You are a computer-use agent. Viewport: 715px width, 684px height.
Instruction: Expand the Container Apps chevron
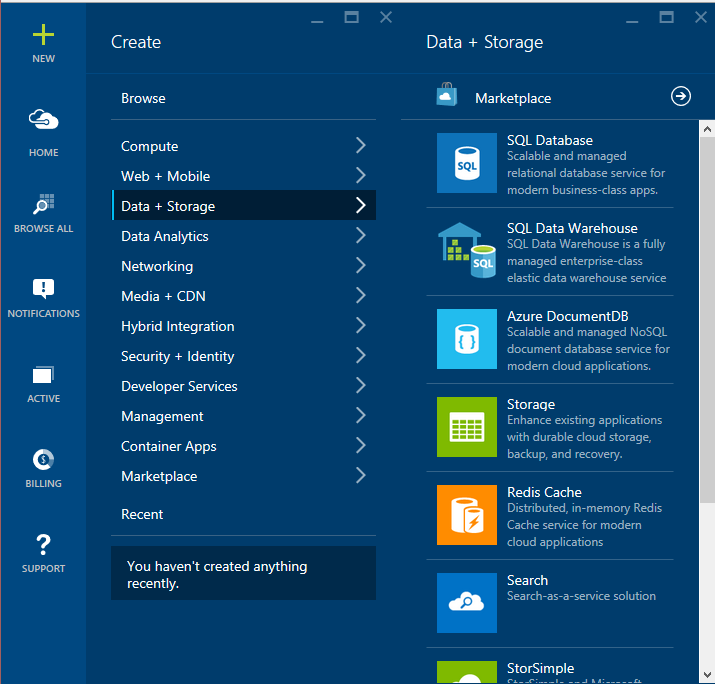click(x=360, y=446)
